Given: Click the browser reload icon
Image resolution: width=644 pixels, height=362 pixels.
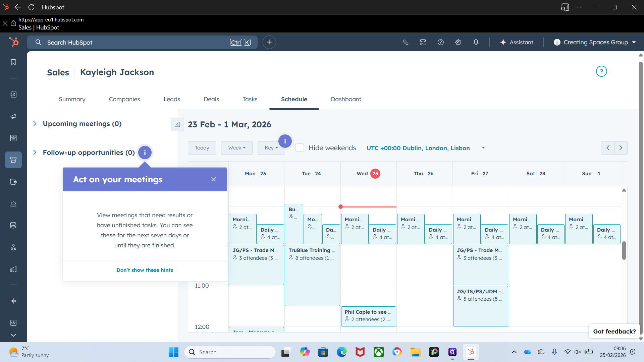Looking at the screenshot, I should pyautogui.click(x=32, y=7).
